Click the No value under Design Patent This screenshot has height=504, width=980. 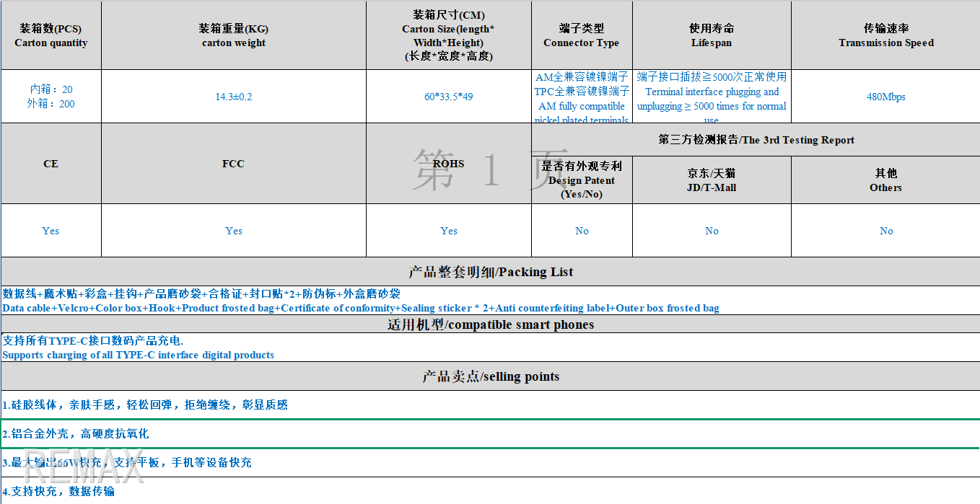[x=581, y=231]
